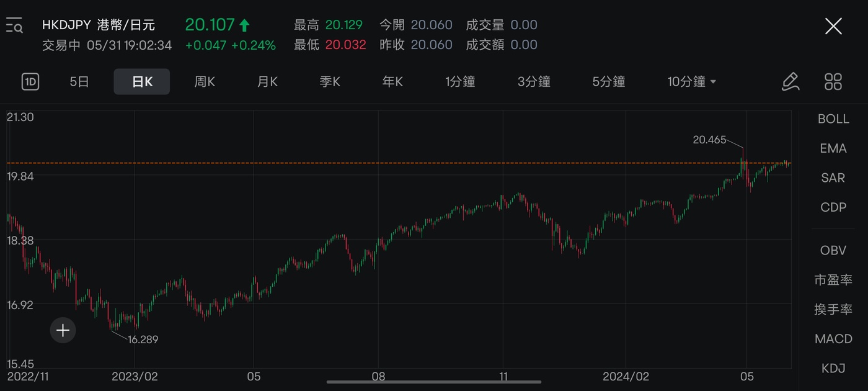Enable the 換手率 indicator

click(833, 309)
